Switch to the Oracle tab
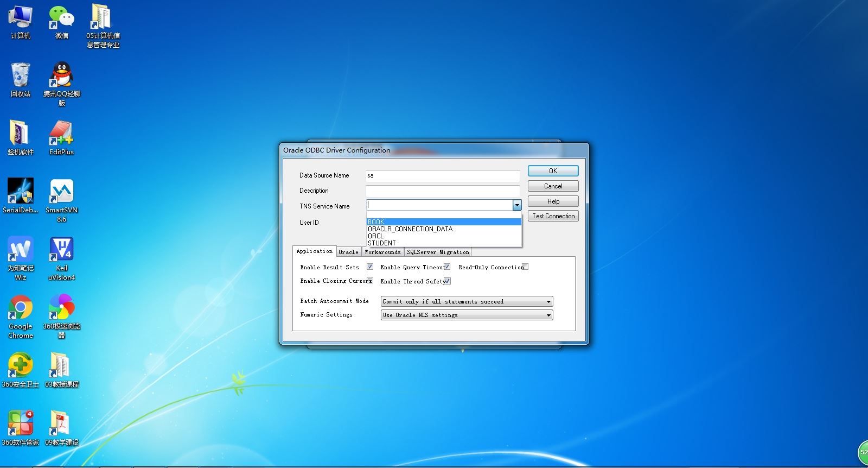The image size is (868, 468). 349,252
